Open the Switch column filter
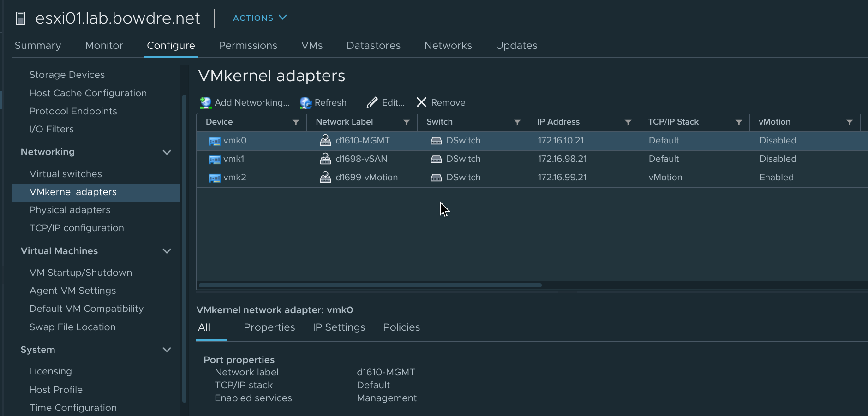The height and width of the screenshot is (416, 868). pos(517,122)
